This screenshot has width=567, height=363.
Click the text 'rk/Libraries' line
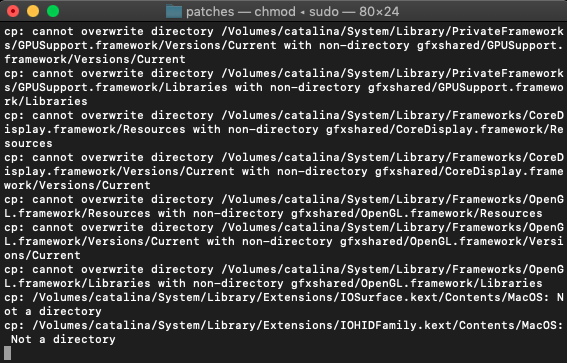46,101
